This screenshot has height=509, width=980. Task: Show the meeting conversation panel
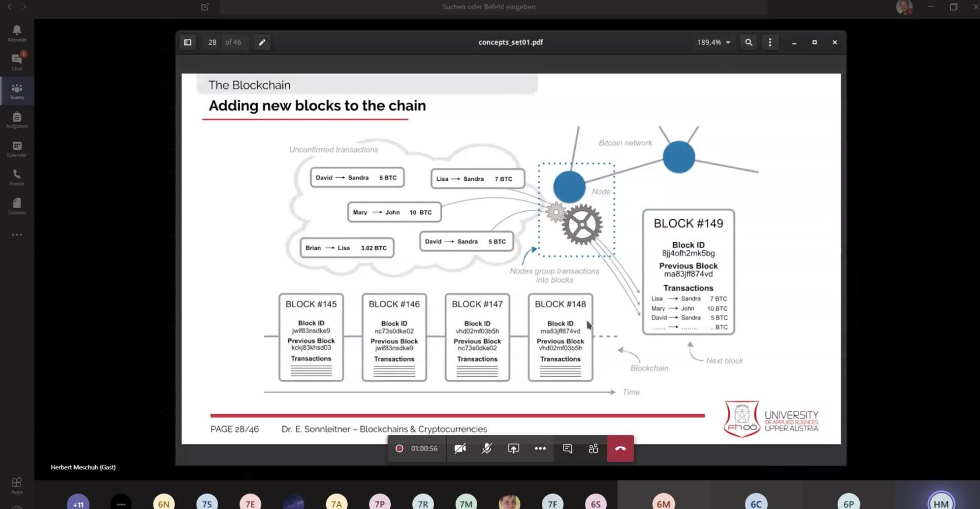pyautogui.click(x=567, y=448)
